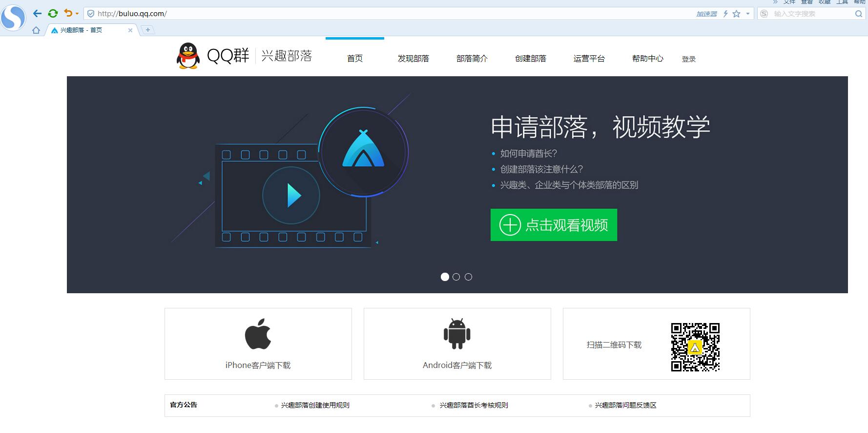868x433 pixels.
Task: Click the 如何申请酋长? bullet text
Action: click(x=529, y=153)
